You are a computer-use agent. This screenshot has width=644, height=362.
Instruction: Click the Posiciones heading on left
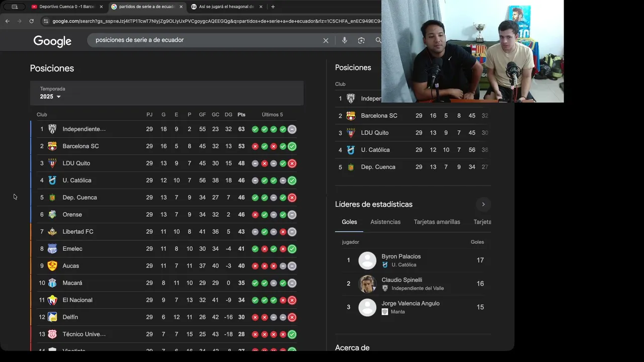(52, 68)
